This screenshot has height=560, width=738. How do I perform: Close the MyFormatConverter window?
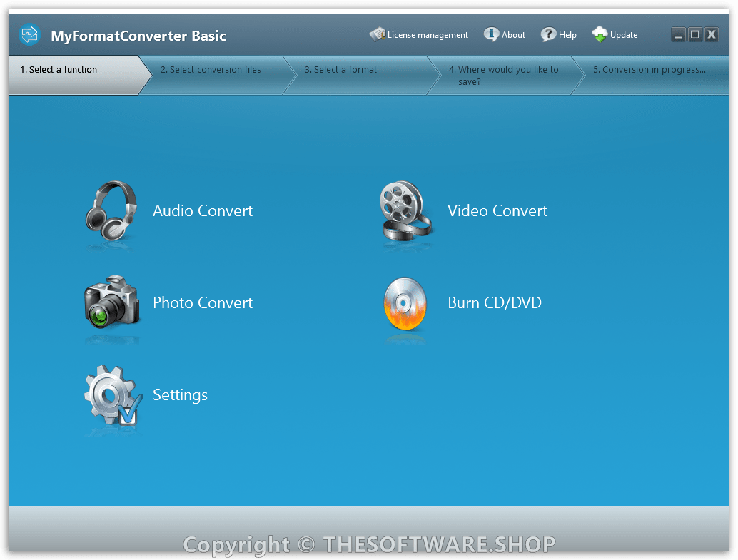pyautogui.click(x=712, y=34)
